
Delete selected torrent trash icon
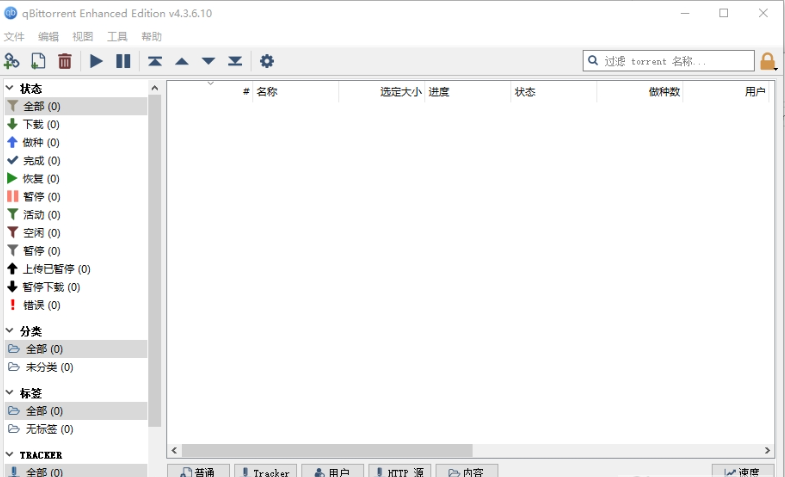[65, 61]
